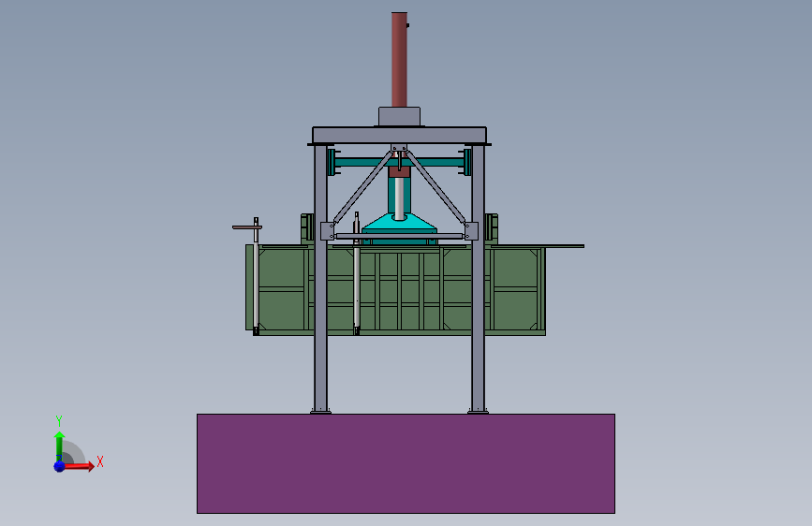Viewport: 812px width, 526px height.
Task: Select the left diagonal brace
Action: pos(362,187)
